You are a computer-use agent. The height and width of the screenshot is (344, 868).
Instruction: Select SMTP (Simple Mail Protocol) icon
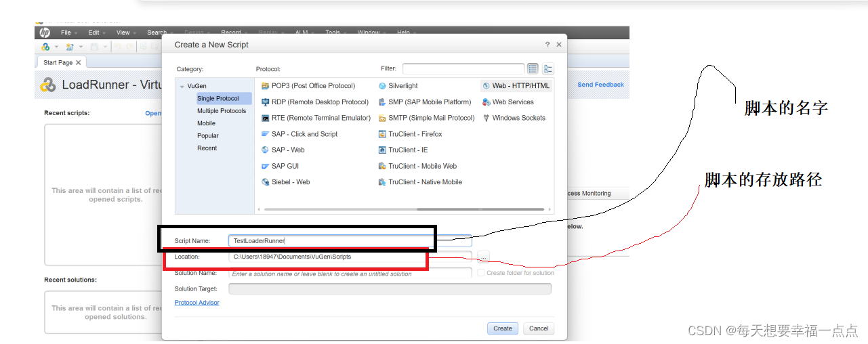(x=382, y=118)
